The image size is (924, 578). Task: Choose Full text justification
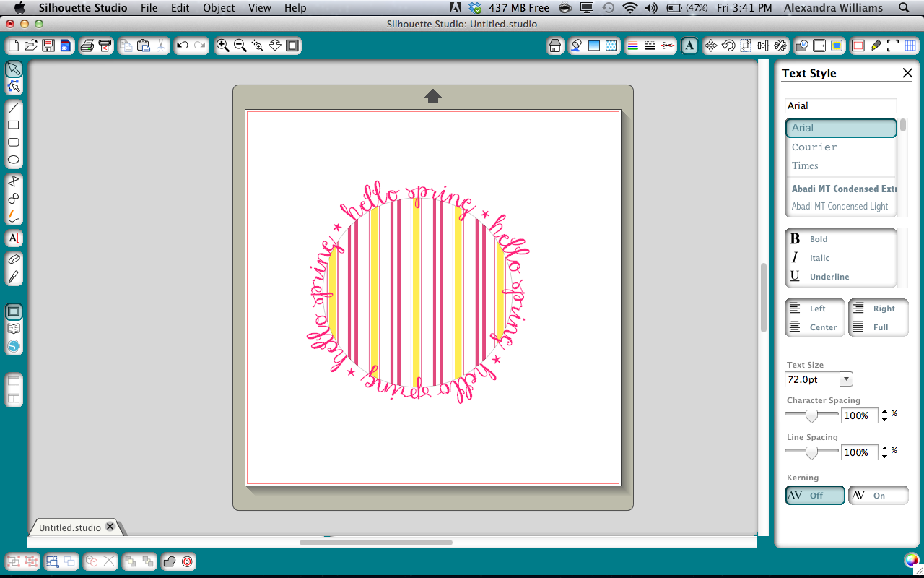point(878,327)
